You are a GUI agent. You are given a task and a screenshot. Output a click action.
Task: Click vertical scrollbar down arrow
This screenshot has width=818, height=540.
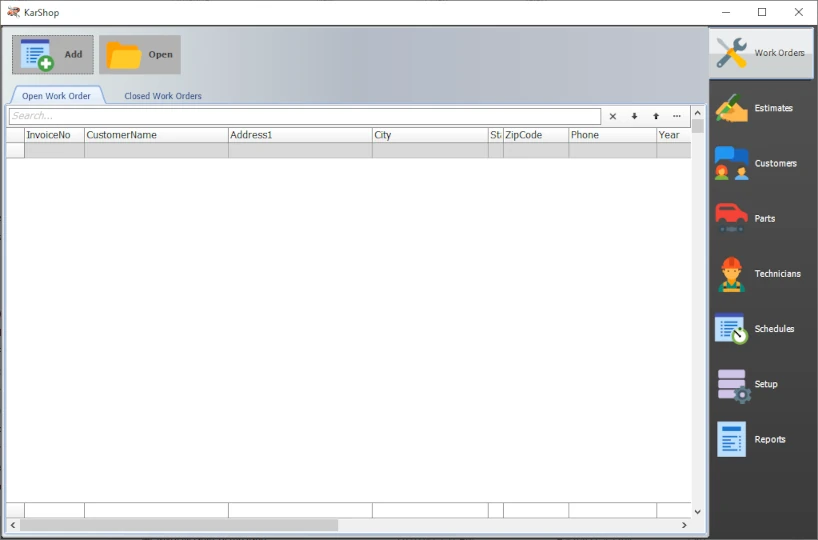point(697,512)
